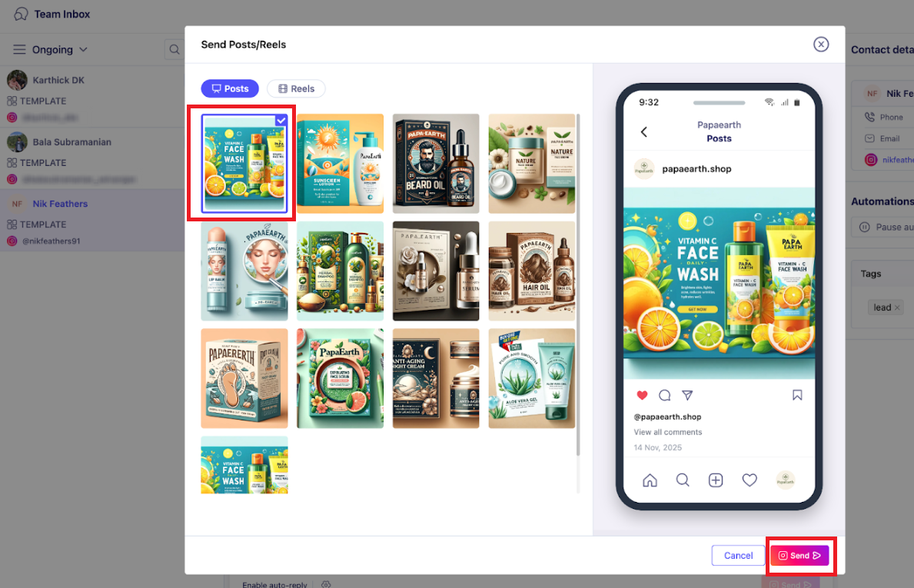
Task: Click the search icon in preview nav
Action: pos(683,480)
